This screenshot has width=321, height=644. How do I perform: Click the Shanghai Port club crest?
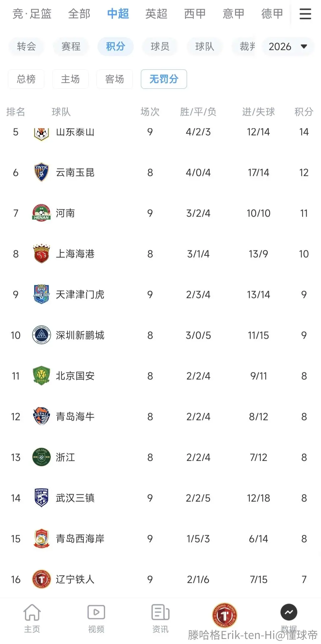41,254
